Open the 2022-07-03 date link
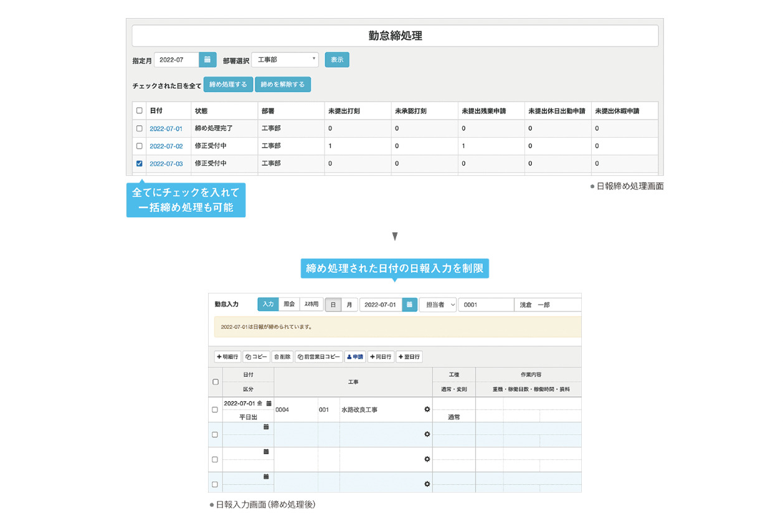Viewport: 783px width, 532px height. coord(166,164)
